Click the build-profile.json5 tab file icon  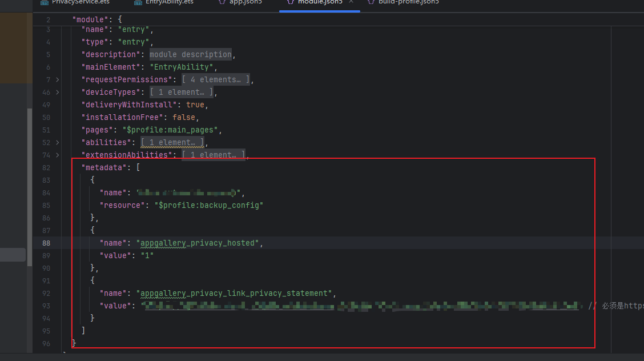[370, 2]
